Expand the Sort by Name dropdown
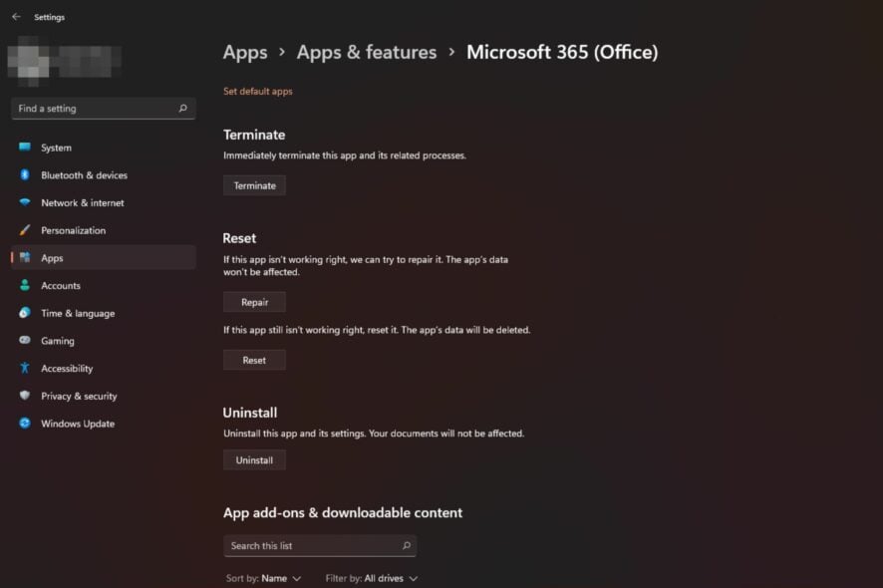This screenshot has height=588, width=883. click(263, 578)
